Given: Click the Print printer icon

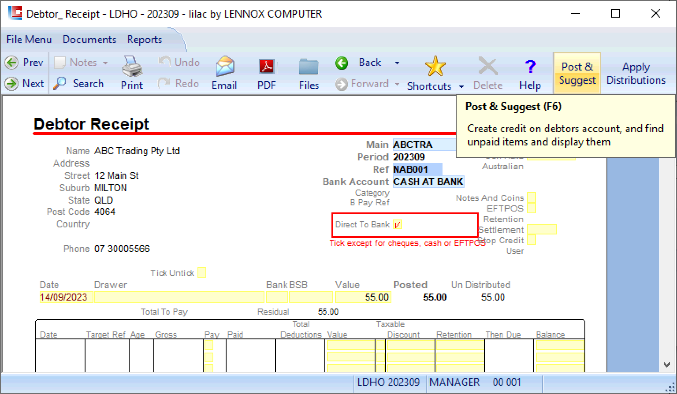Looking at the screenshot, I should [x=132, y=66].
